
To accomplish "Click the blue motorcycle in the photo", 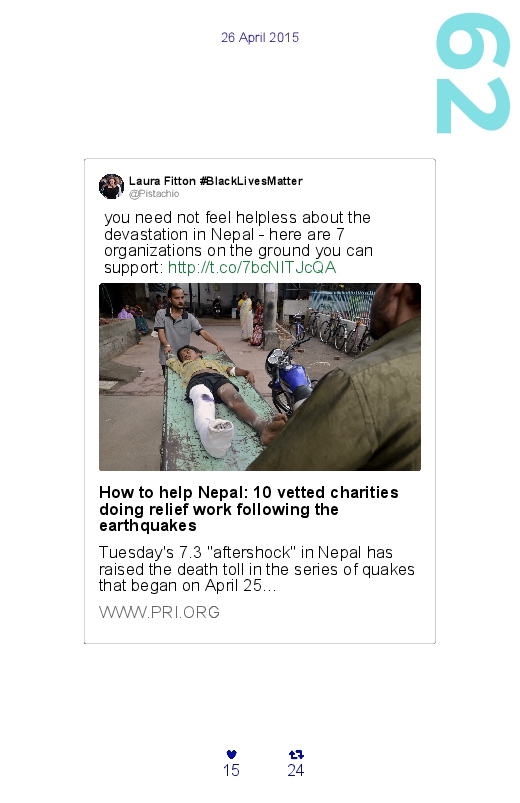I will click(289, 376).
